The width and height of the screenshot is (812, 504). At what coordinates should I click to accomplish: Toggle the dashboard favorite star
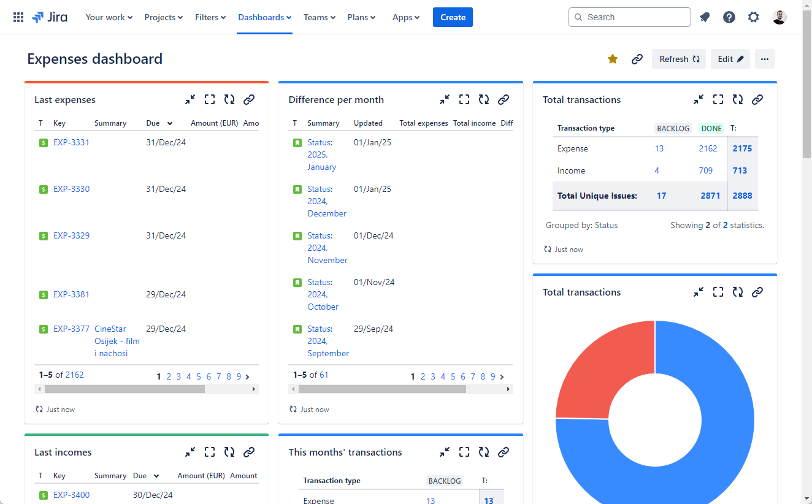click(x=612, y=59)
